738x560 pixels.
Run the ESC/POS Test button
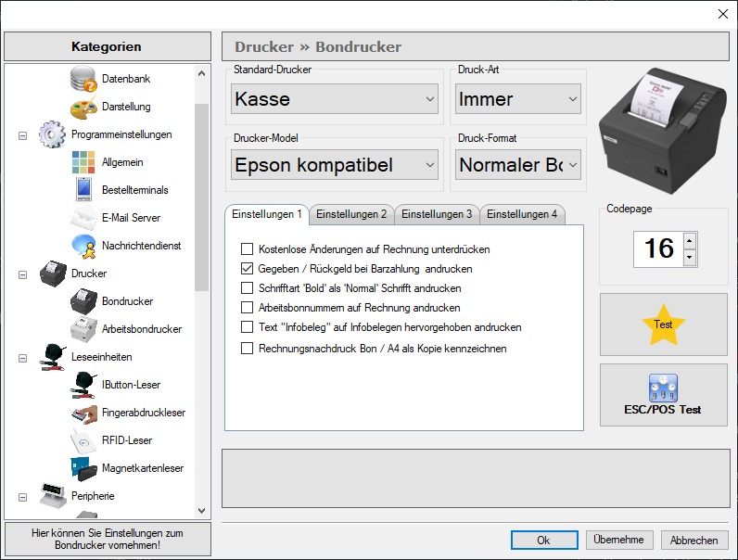(x=663, y=395)
